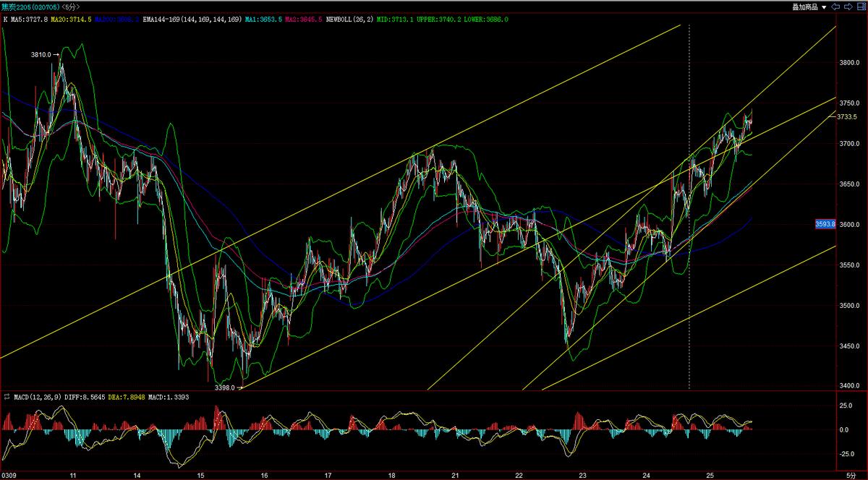Click the 5分 period label at bottom right
Image resolution: width=868 pixels, height=480 pixels.
(851, 476)
